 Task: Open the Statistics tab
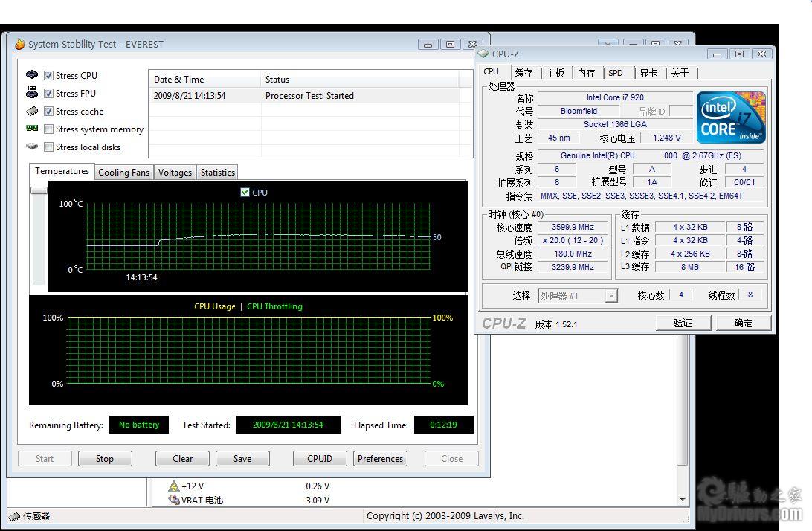(x=217, y=173)
